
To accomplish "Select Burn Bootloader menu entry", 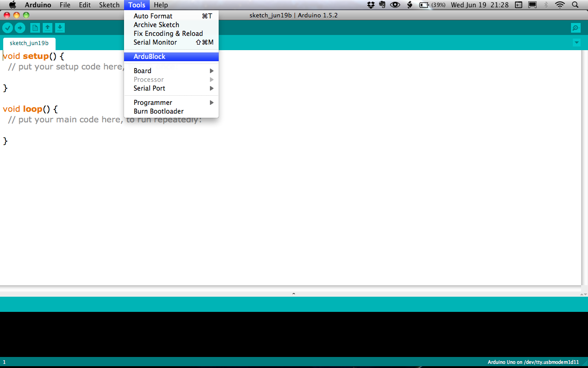I will [171, 111].
